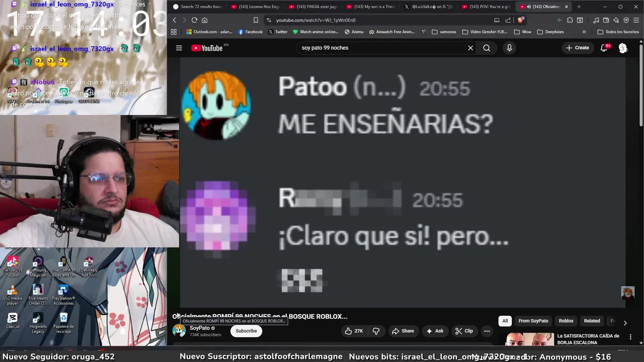The width and height of the screenshot is (644, 362).
Task: Select TikTok LIVE Studio desktop icon
Action: point(13,266)
